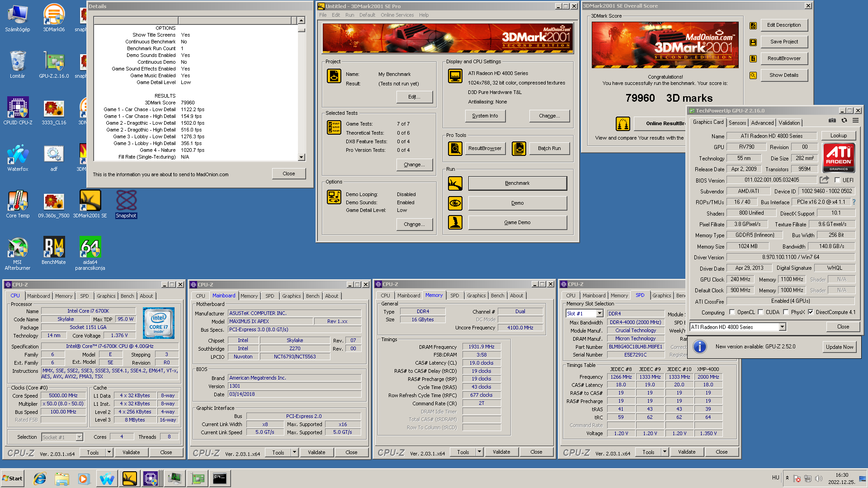Screen dimensions: 868x488
Task: Open Internet Explorer from the taskbar
Action: click(40, 479)
